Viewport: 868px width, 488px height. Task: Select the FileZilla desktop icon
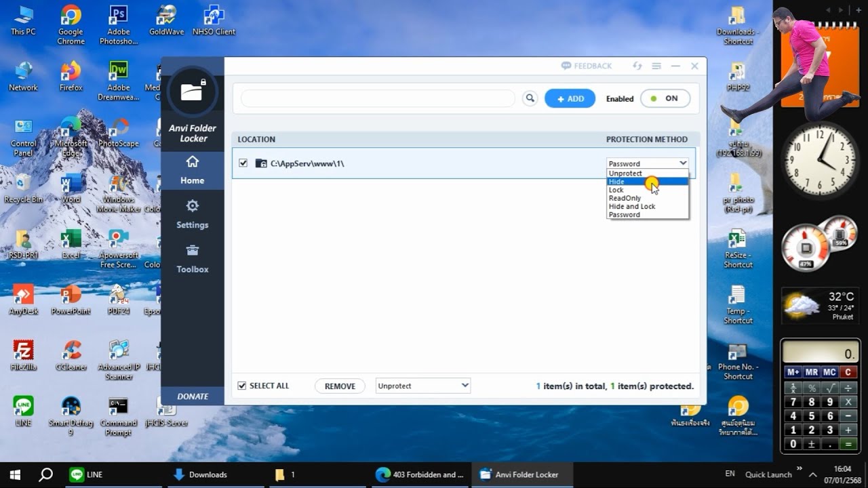[23, 356]
